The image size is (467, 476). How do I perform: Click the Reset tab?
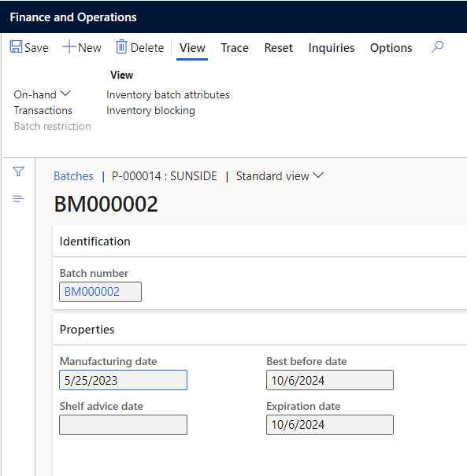pos(278,48)
